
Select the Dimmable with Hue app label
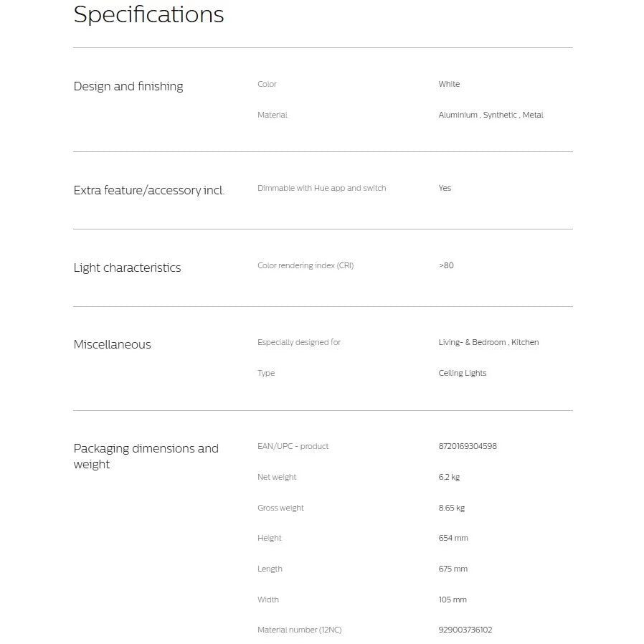pos(321,188)
